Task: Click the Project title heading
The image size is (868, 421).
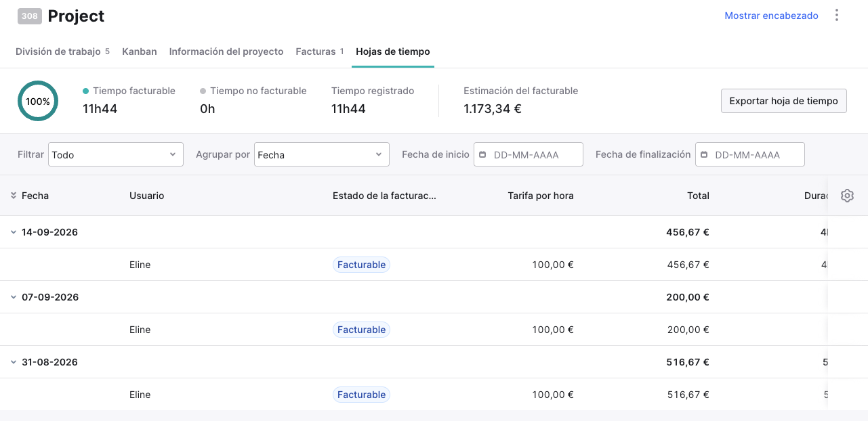Action: coord(76,16)
